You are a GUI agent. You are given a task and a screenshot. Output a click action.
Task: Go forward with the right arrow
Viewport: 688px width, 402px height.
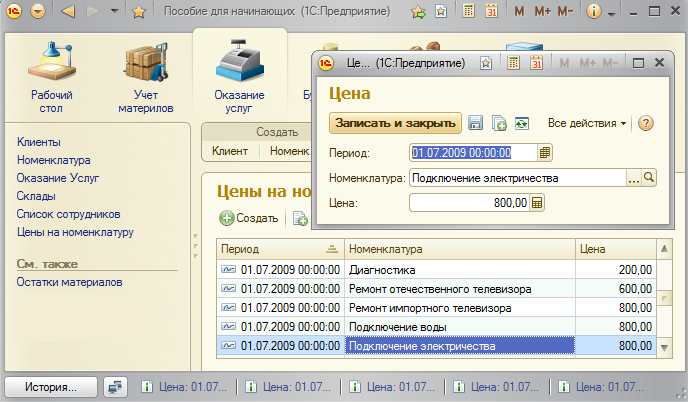(93, 11)
